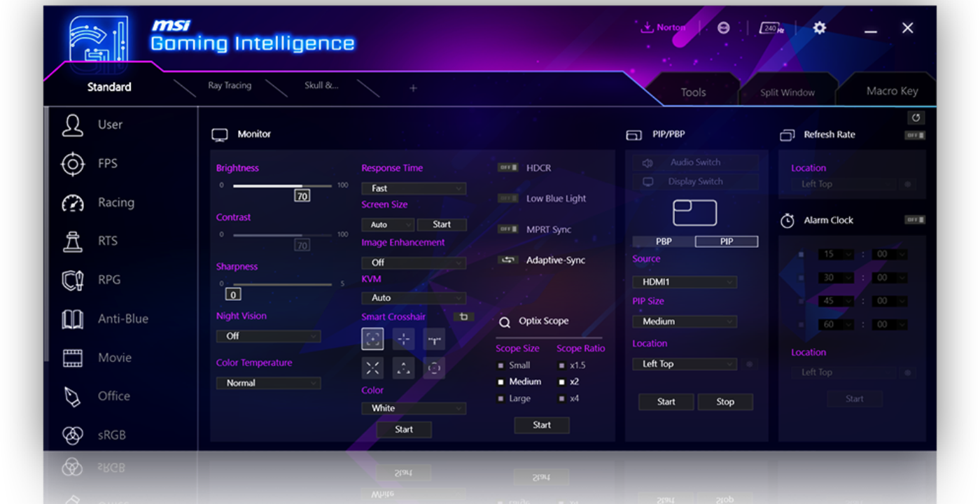Adjust the Brightness slider
Screen dimensions: 980x504
click(283, 185)
